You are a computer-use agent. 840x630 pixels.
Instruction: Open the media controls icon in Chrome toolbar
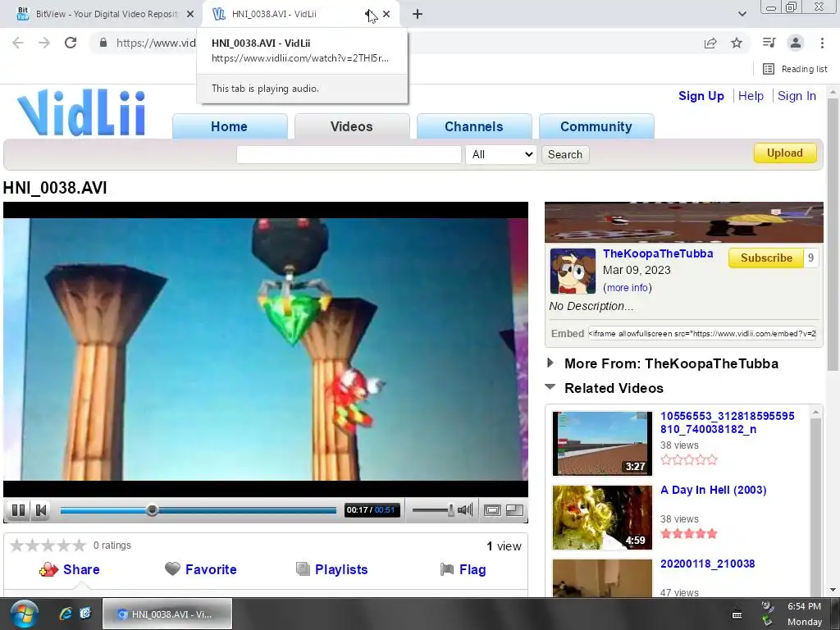(x=769, y=43)
